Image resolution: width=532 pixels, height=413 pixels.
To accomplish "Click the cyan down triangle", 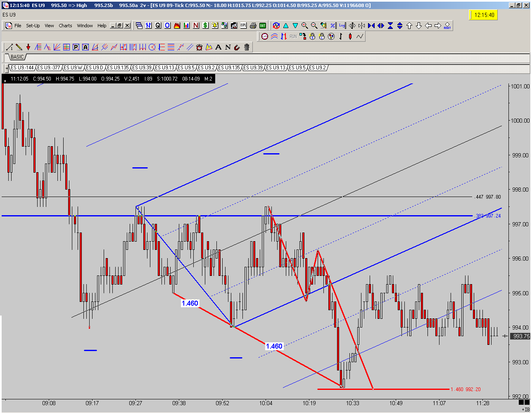I will point(295,26).
